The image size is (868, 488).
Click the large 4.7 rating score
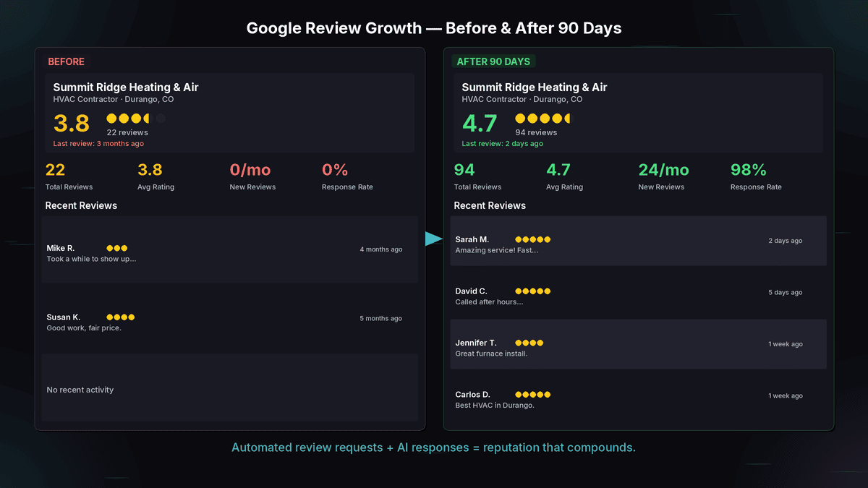[480, 124]
